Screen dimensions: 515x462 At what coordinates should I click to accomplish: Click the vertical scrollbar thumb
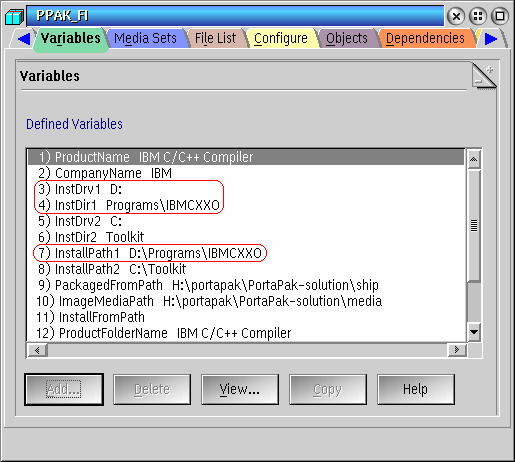[x=474, y=225]
